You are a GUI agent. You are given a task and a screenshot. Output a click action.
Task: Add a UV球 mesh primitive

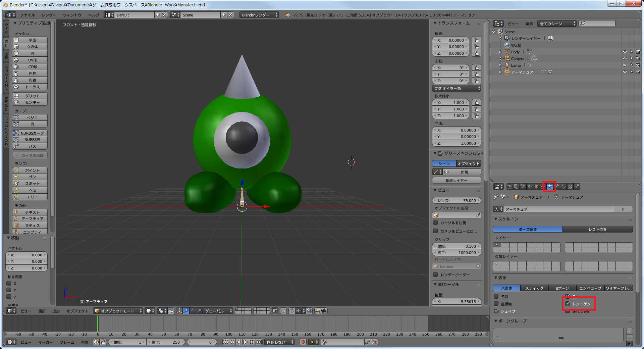tap(30, 60)
